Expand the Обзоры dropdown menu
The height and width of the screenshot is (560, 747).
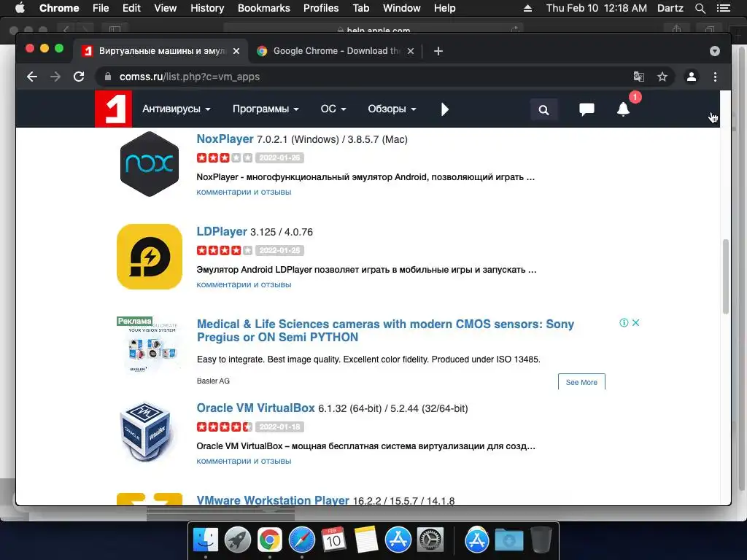click(392, 109)
